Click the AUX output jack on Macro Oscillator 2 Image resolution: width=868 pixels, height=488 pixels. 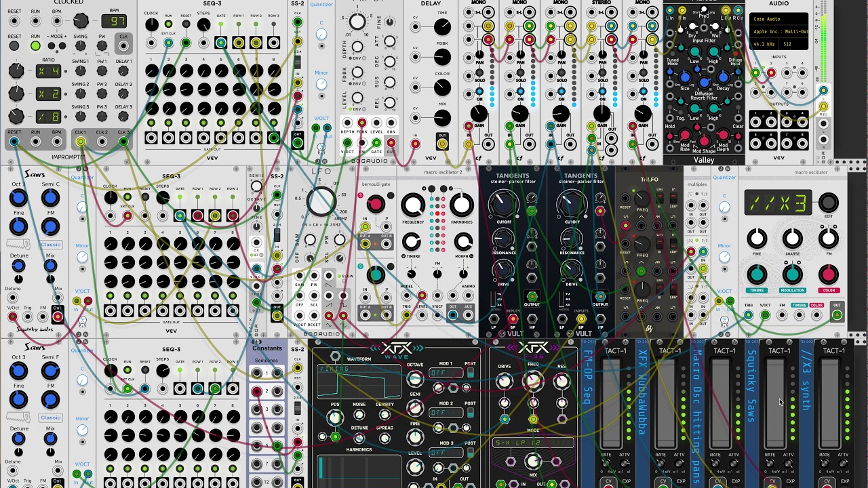pos(467,314)
